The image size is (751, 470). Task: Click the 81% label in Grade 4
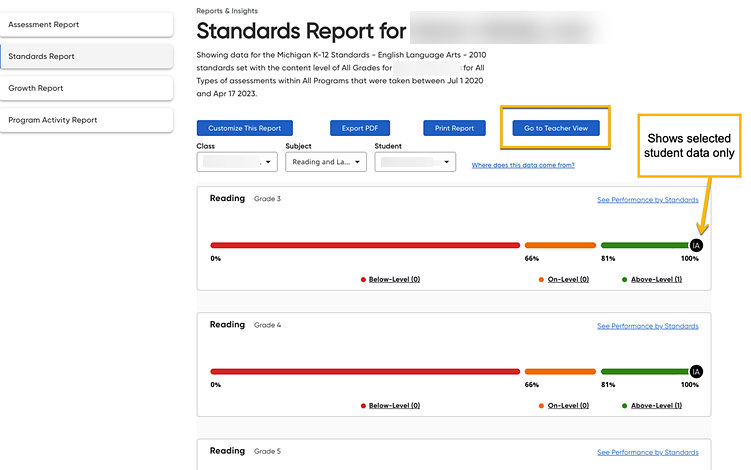tap(608, 385)
